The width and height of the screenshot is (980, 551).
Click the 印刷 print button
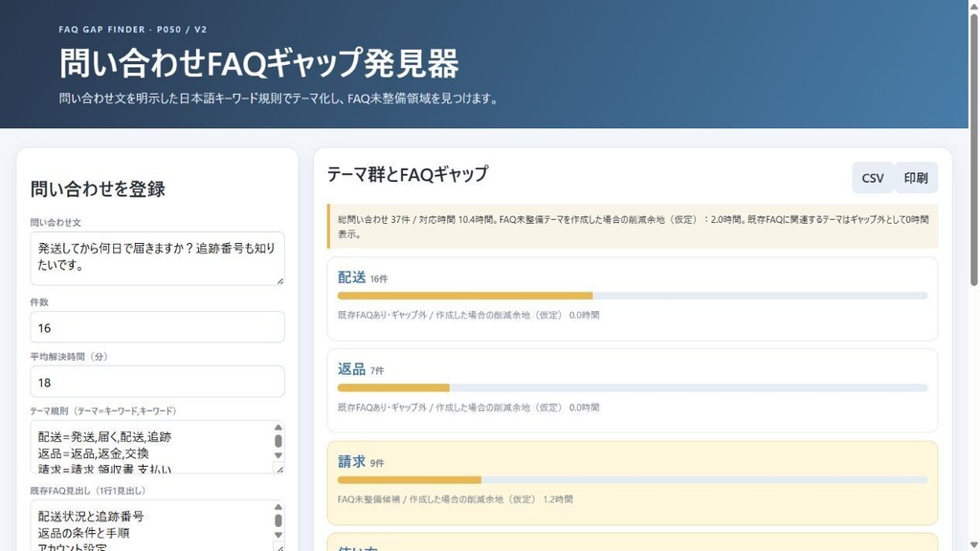pos(916,178)
